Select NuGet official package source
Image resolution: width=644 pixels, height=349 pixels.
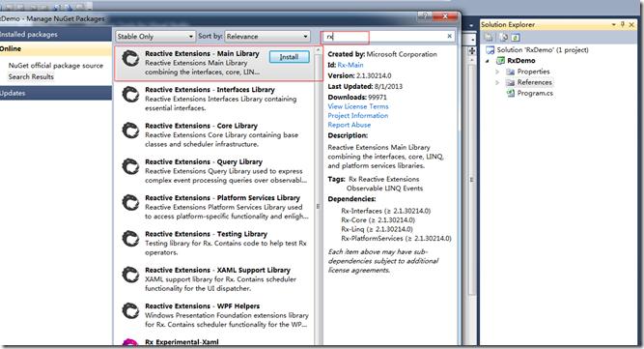[56, 66]
